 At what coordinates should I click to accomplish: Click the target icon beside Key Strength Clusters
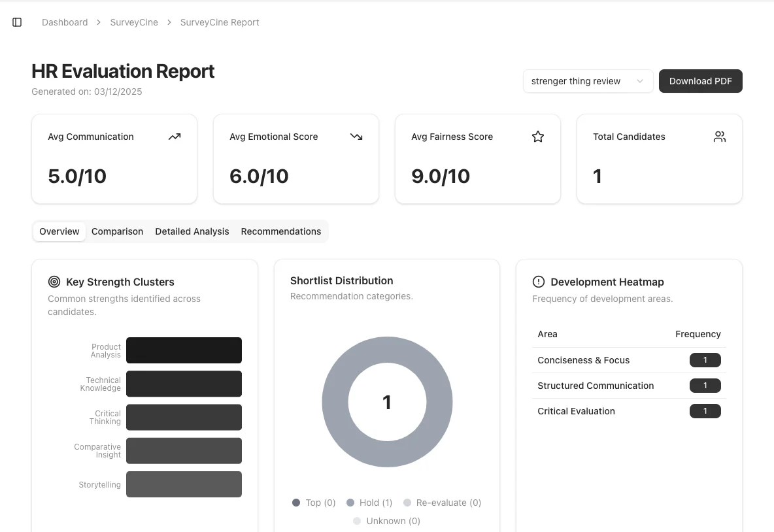point(54,282)
